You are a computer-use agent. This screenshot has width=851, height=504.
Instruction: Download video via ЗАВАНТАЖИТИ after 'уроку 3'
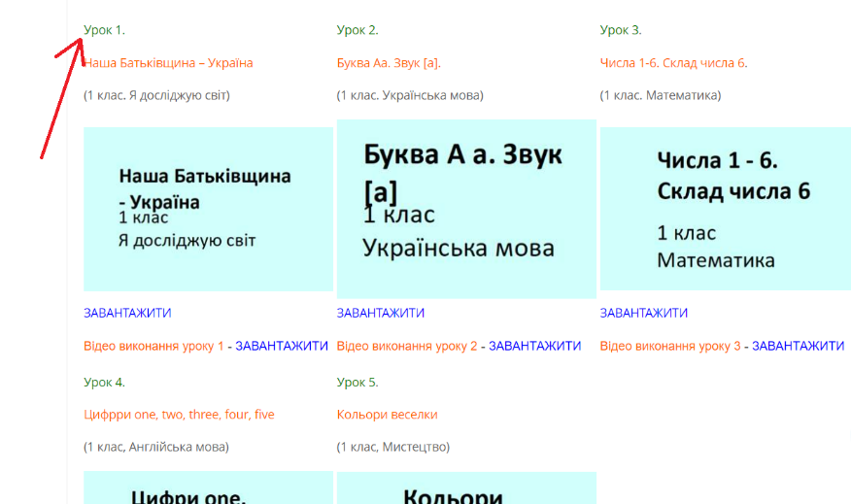[x=798, y=346]
